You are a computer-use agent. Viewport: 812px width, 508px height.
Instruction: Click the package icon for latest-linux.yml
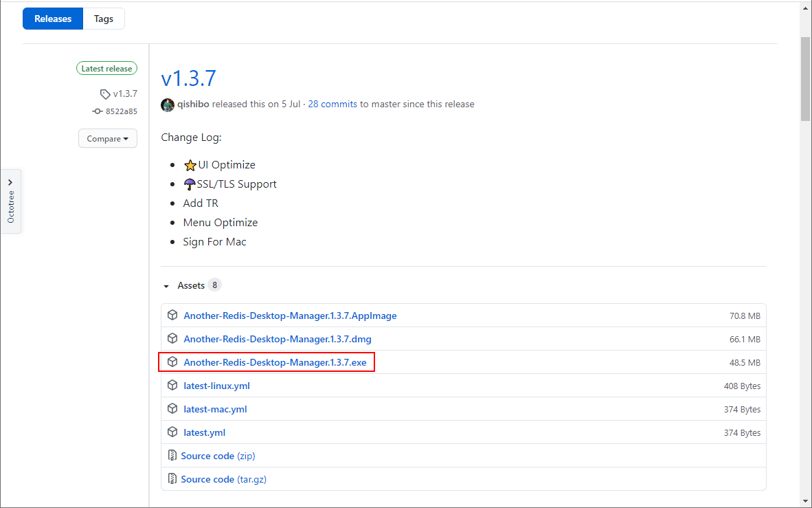click(x=172, y=385)
